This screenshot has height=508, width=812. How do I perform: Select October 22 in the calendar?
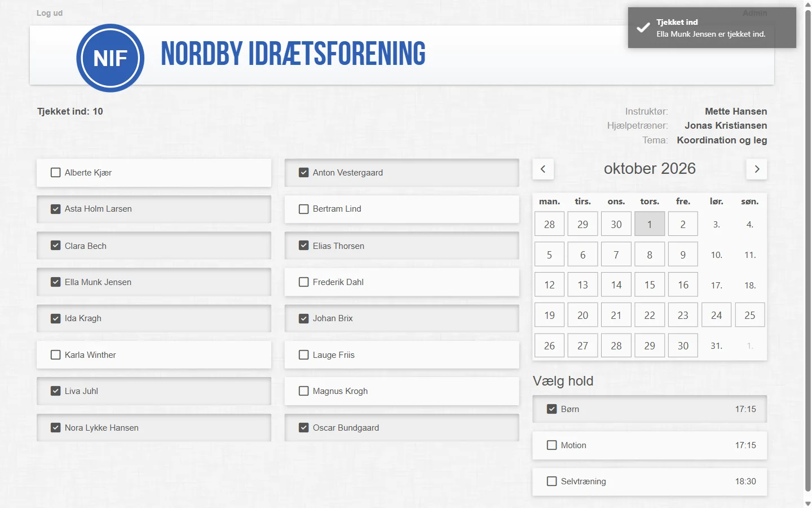650,315
